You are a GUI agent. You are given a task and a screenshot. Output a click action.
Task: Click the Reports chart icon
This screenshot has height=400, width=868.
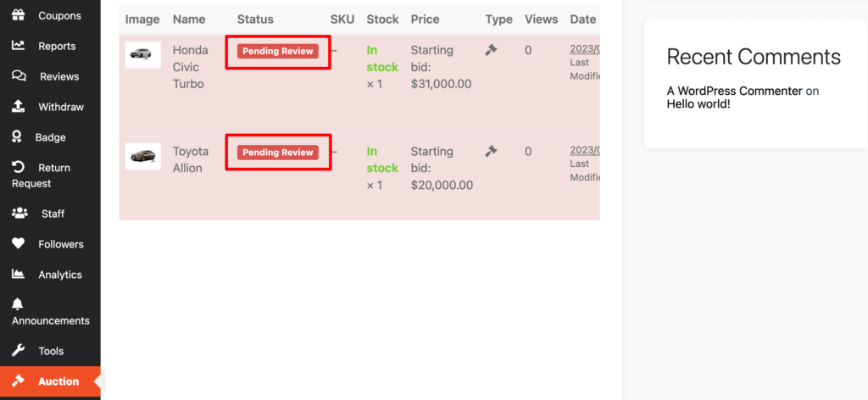pyautogui.click(x=18, y=46)
